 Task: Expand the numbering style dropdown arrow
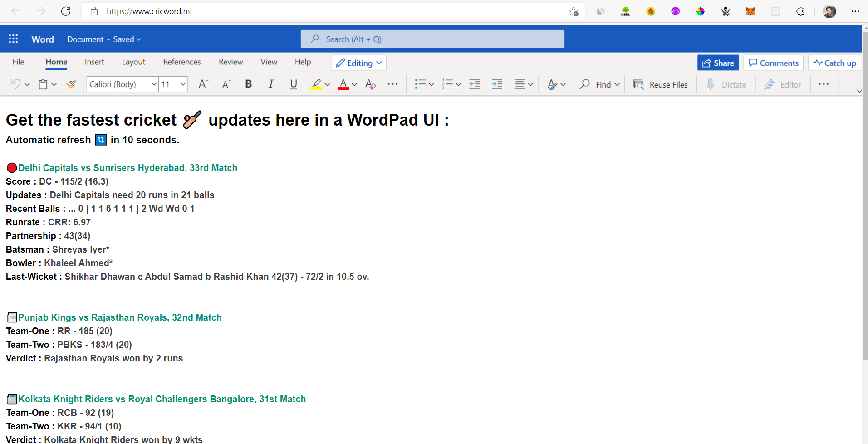459,84
